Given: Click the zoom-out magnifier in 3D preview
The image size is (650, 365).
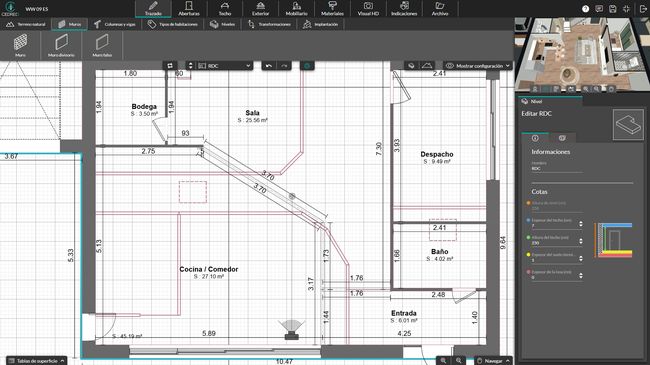Looking at the screenshot, I should click(586, 89).
